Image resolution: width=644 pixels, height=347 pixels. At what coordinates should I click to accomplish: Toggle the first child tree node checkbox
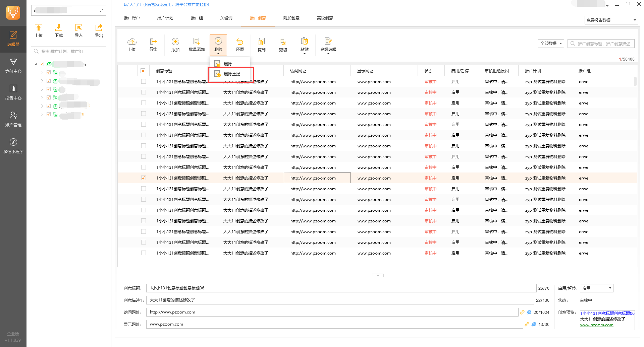tap(49, 72)
